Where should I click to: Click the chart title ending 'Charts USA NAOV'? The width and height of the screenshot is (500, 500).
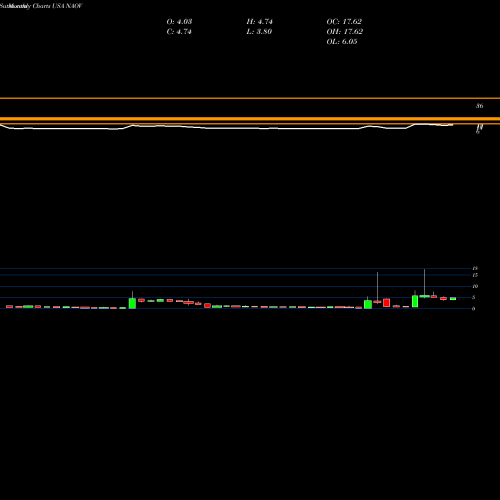click(x=41, y=6)
